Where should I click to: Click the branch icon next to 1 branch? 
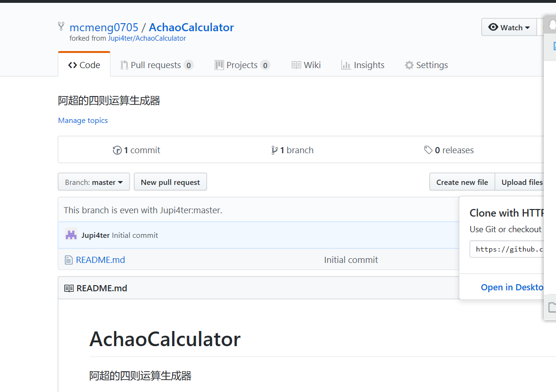[274, 150]
